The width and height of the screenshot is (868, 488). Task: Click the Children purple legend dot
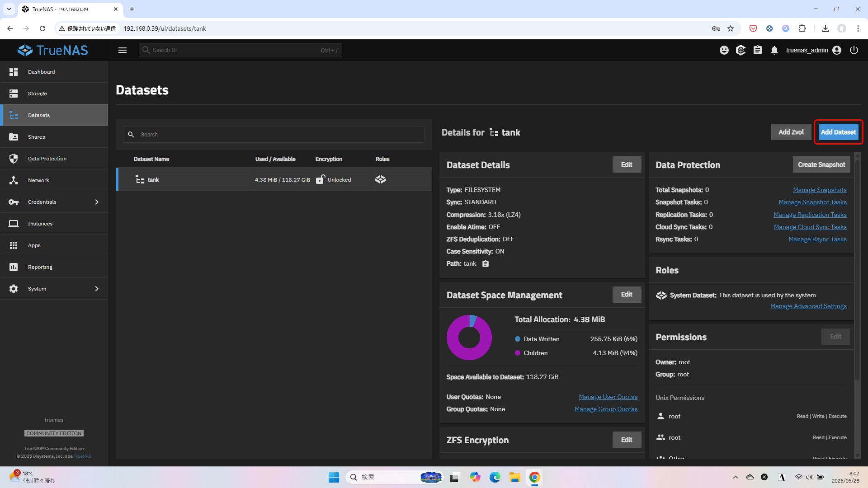click(x=518, y=353)
